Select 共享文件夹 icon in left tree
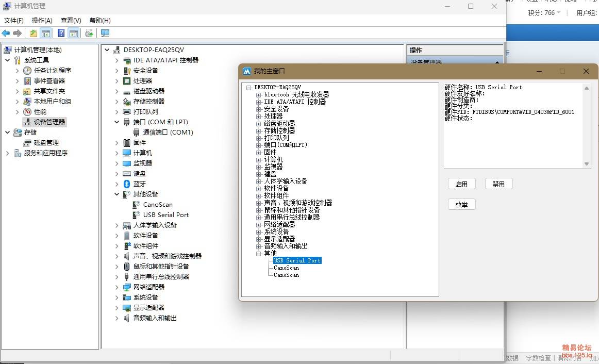This screenshot has height=364, width=599. coord(27,91)
